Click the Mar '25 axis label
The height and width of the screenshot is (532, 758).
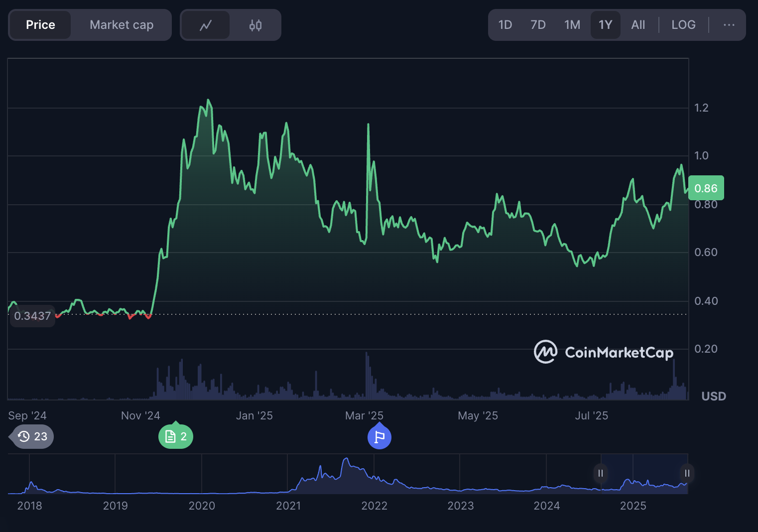tap(365, 415)
